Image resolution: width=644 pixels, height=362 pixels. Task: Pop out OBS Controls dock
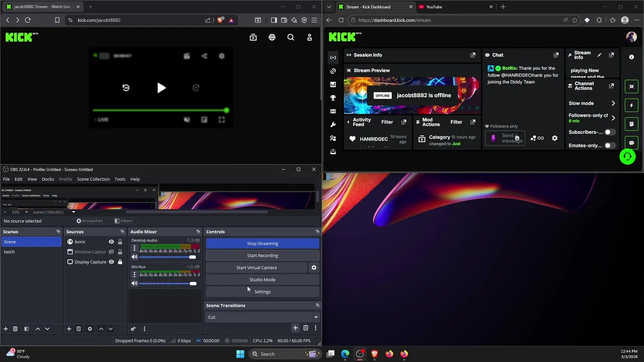pyautogui.click(x=317, y=232)
